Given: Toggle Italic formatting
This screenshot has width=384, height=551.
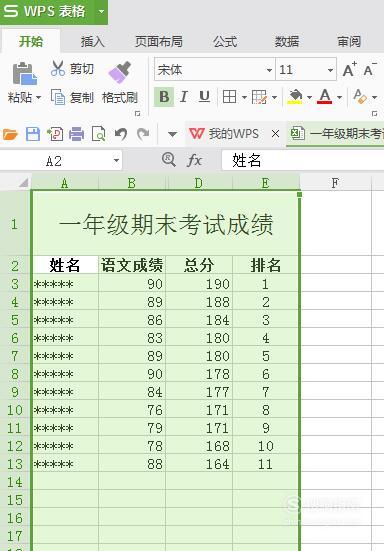Looking at the screenshot, I should [184, 97].
